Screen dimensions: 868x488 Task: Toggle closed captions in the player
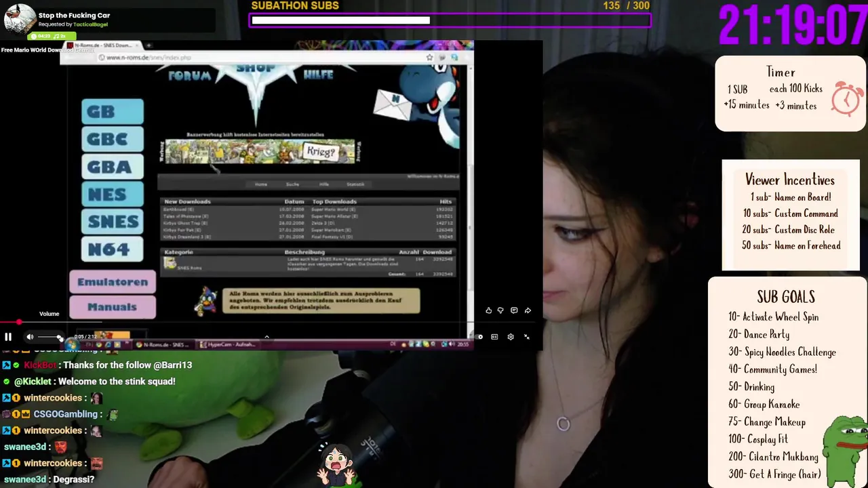coord(494,337)
